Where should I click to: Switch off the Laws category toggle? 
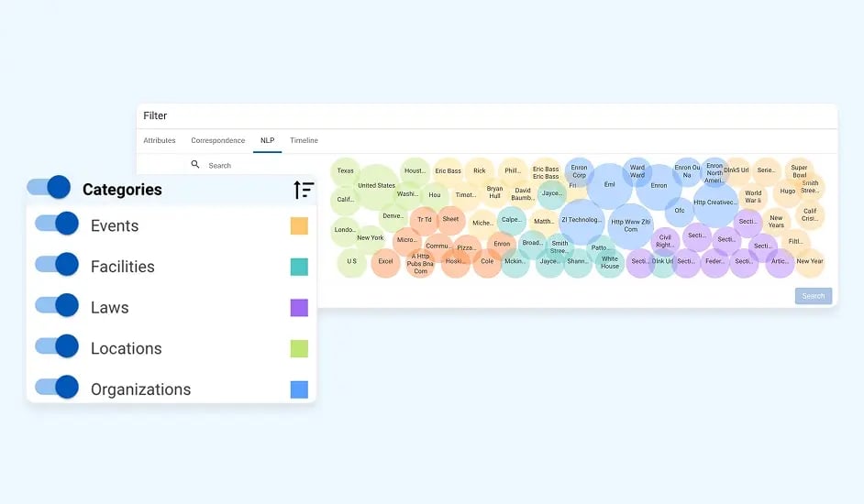(57, 306)
